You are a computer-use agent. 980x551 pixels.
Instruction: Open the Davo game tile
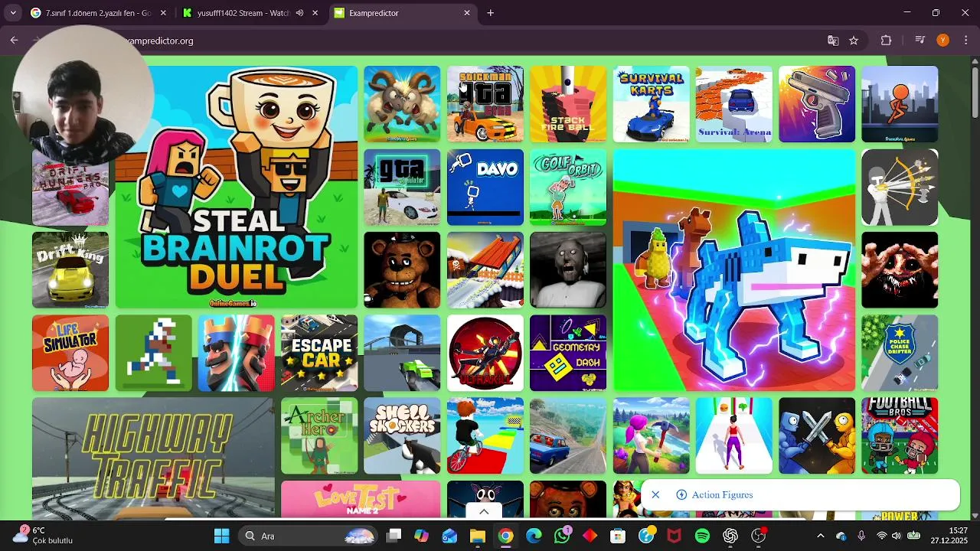[x=485, y=187]
